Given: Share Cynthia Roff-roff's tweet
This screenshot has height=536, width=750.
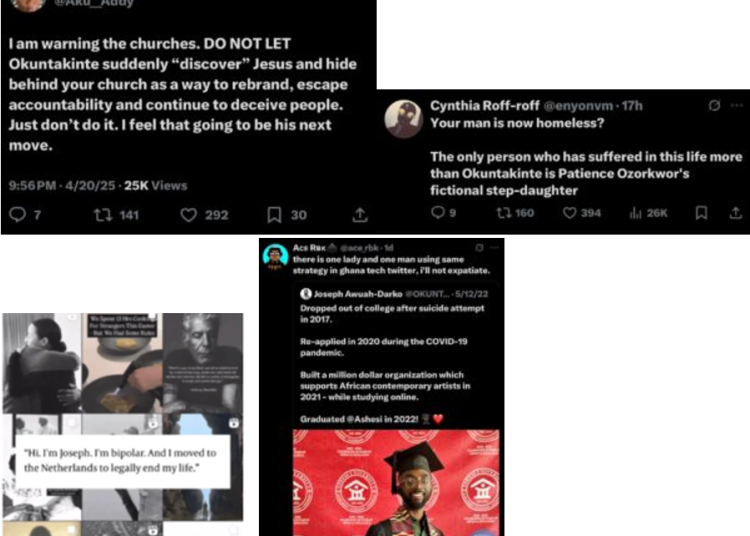Looking at the screenshot, I should (x=736, y=213).
